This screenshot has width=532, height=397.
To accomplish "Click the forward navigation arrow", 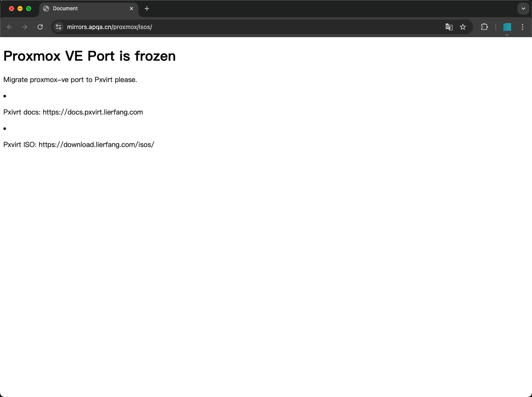I will [25, 27].
